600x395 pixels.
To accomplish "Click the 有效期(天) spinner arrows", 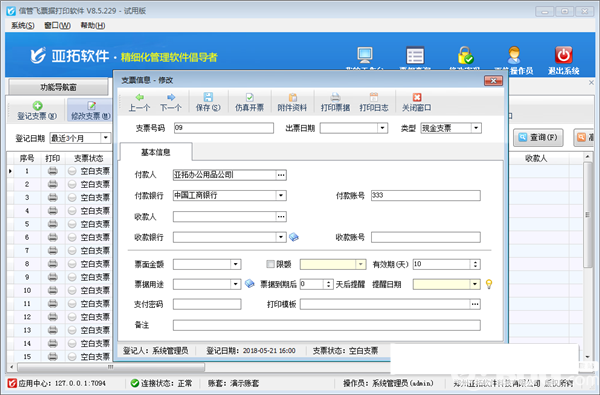I will tap(475, 264).
